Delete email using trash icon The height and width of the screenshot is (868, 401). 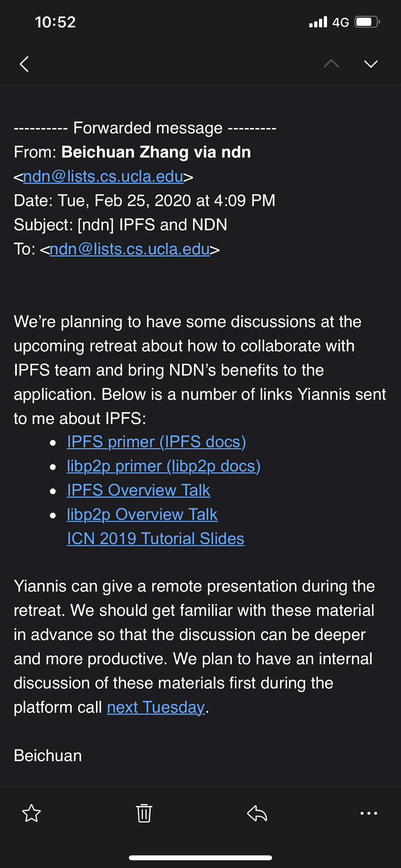(144, 813)
